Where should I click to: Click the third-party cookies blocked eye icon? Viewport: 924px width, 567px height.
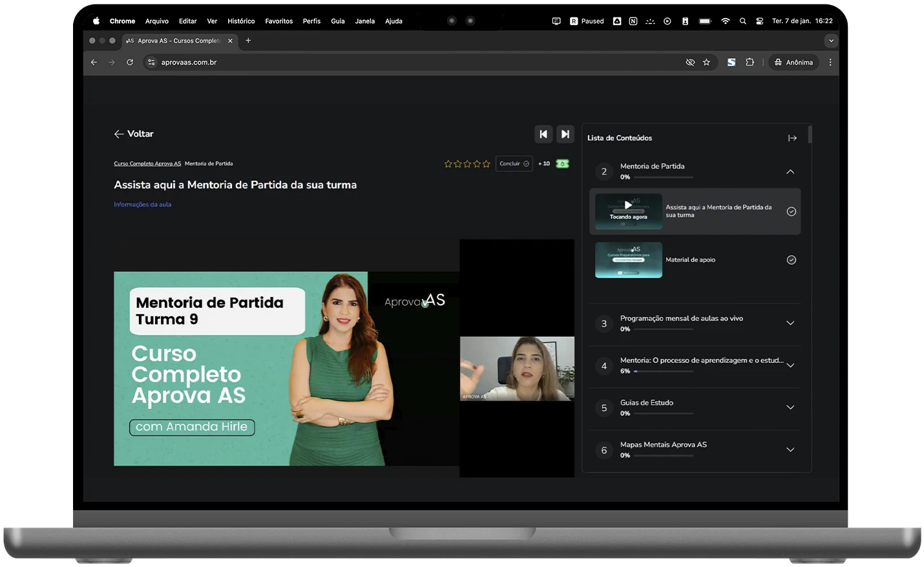(x=690, y=63)
